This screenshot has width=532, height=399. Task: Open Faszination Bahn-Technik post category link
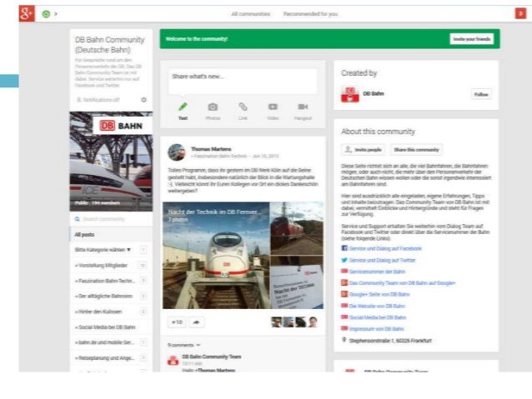pyautogui.click(x=219, y=157)
